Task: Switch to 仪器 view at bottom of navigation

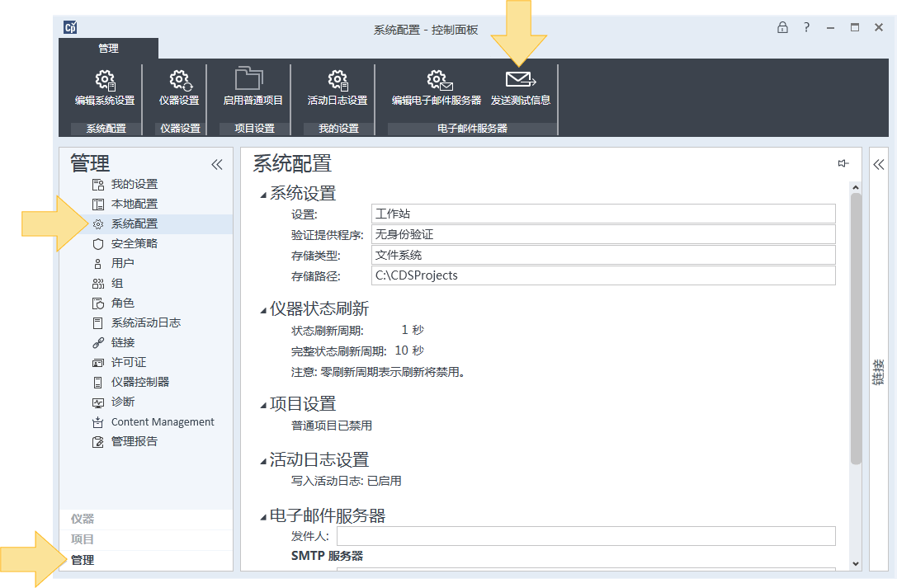Action: (x=146, y=519)
